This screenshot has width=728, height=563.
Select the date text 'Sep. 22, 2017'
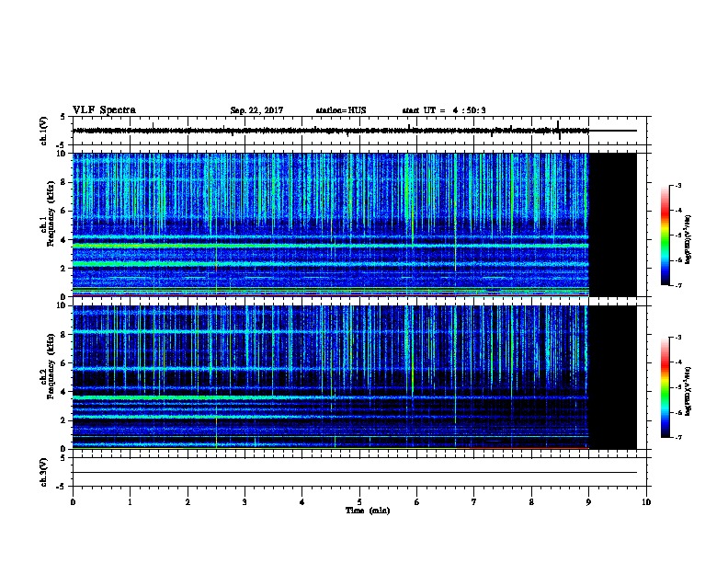coord(256,110)
